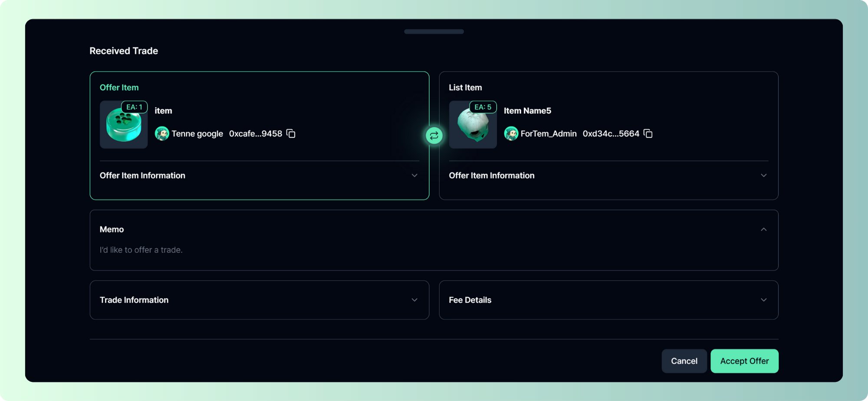
Task: Click the EA: 1 quantity badge
Action: click(x=134, y=107)
